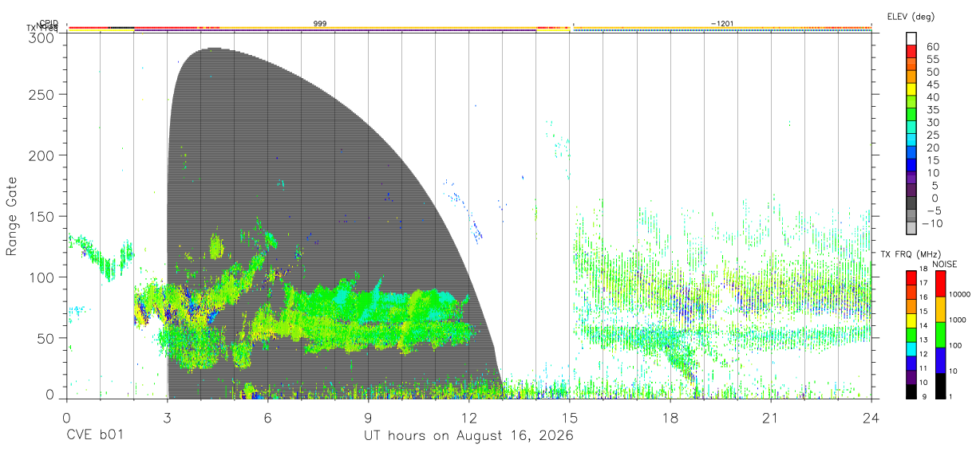Click the '12' hour tick on the time axis
Viewport: 980px width, 452px height.
(469, 418)
